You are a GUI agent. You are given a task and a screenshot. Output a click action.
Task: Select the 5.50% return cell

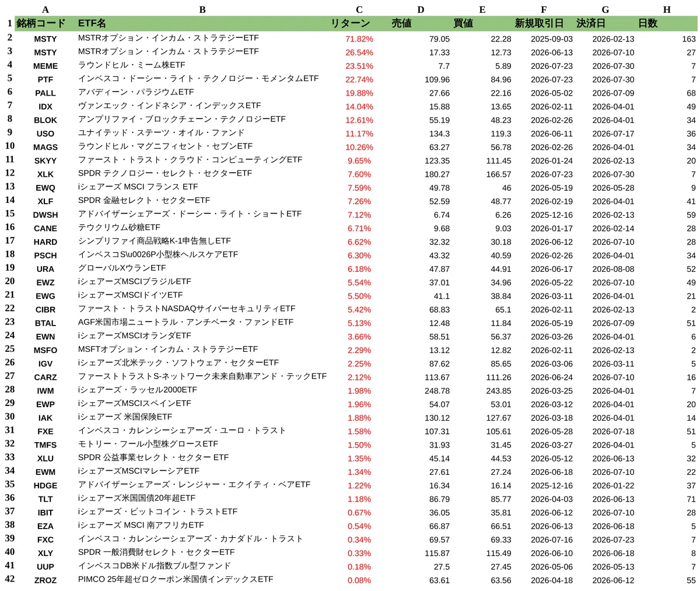coord(359,296)
